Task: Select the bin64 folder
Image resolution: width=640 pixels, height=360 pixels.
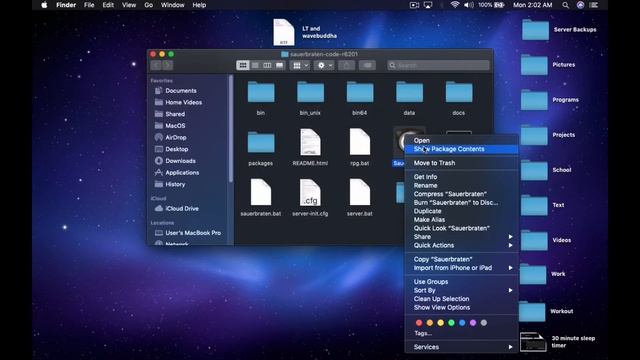Action: [360, 98]
